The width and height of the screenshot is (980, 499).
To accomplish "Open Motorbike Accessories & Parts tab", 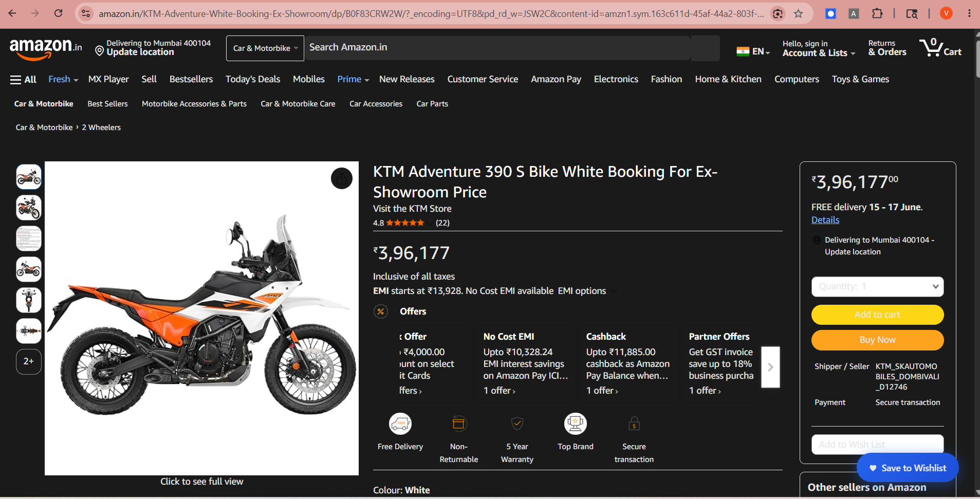I will (194, 104).
